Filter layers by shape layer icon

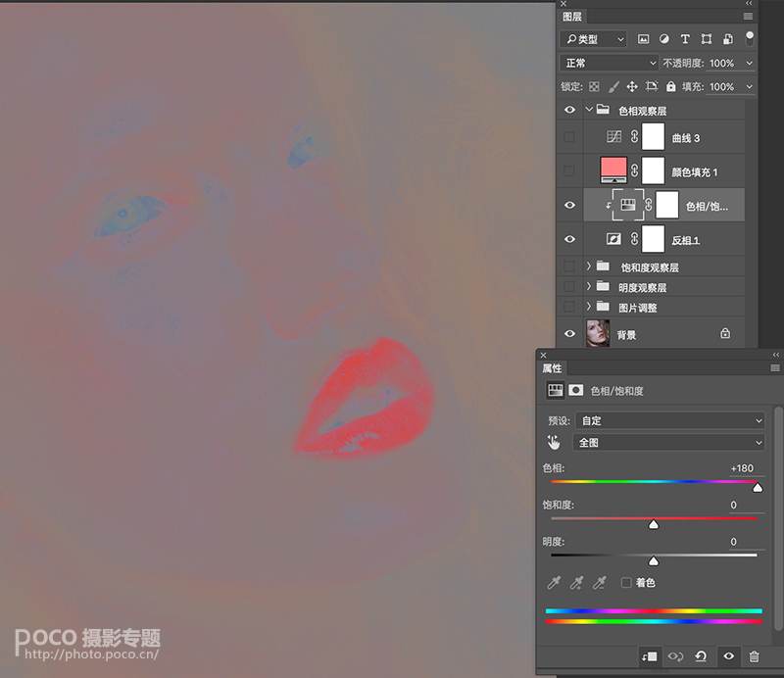(707, 39)
